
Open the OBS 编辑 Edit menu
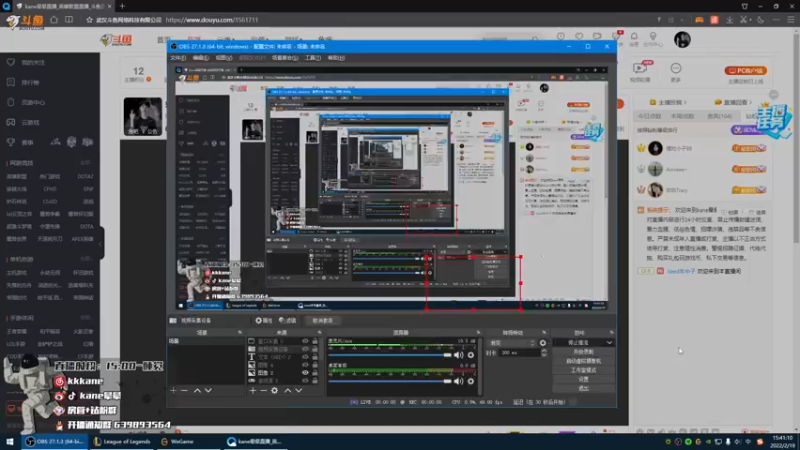click(201, 58)
